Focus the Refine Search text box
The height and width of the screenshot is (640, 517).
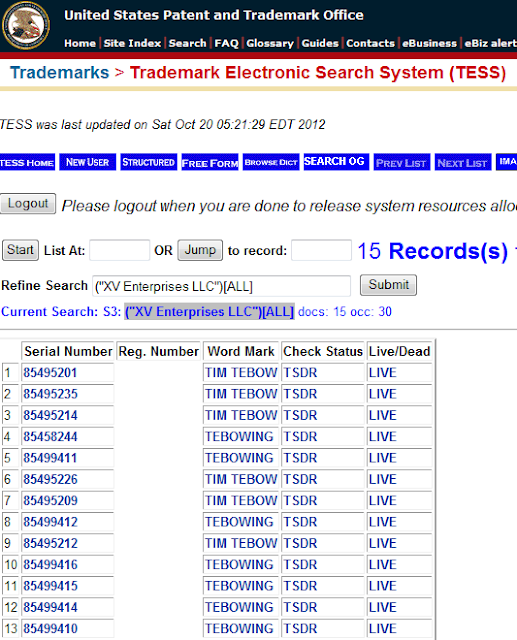coord(221,286)
